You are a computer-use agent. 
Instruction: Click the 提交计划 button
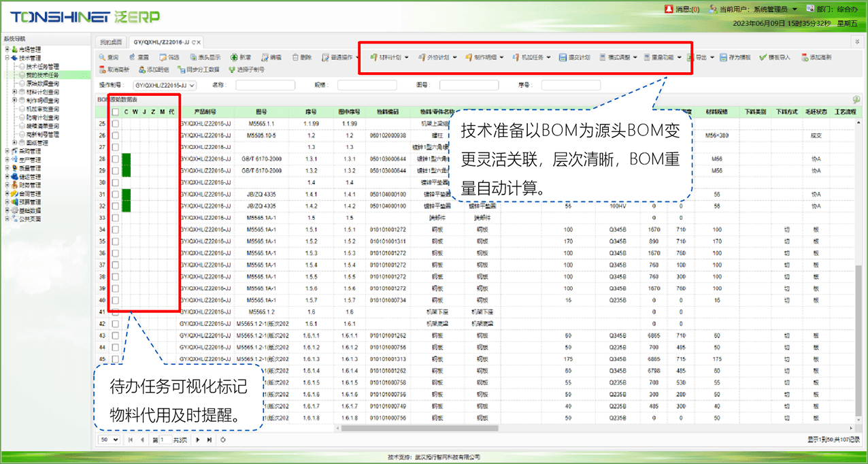click(575, 58)
